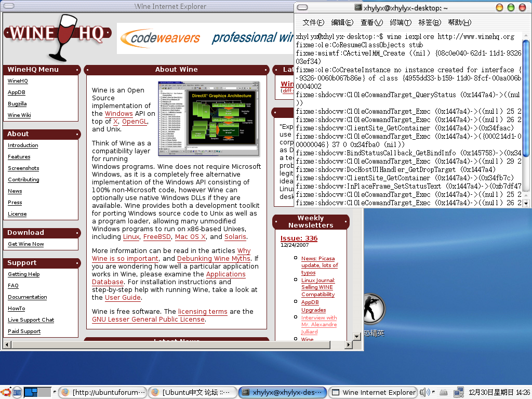Click the network monitor icon in tray
The width and height of the screenshot is (532, 399).
click(459, 393)
